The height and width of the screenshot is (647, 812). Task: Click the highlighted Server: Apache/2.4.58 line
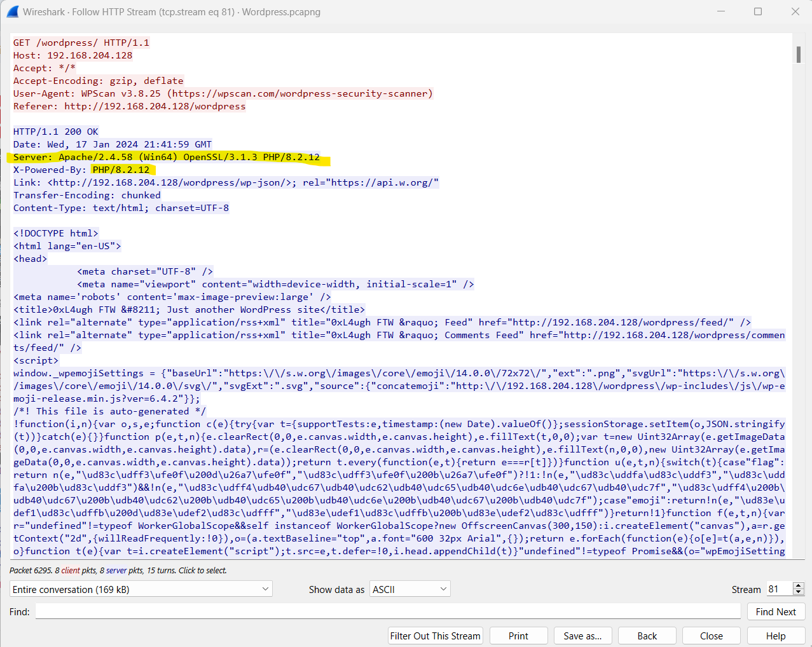pos(167,157)
